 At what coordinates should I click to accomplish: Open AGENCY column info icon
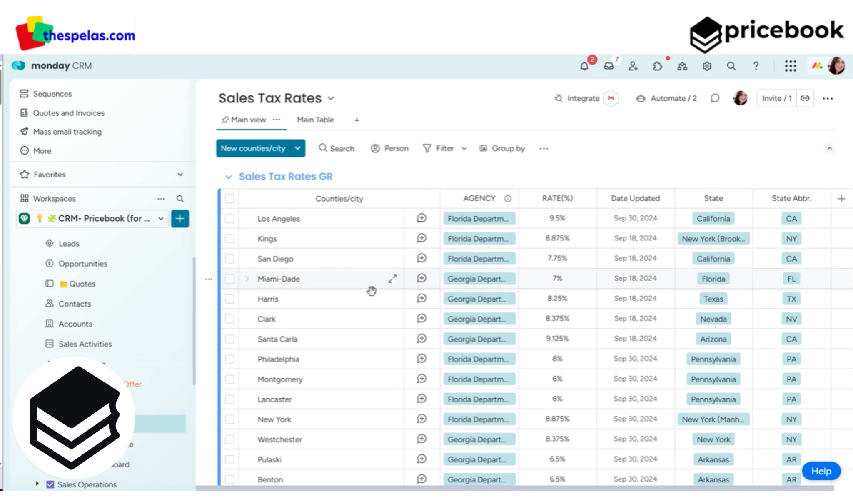coord(508,199)
